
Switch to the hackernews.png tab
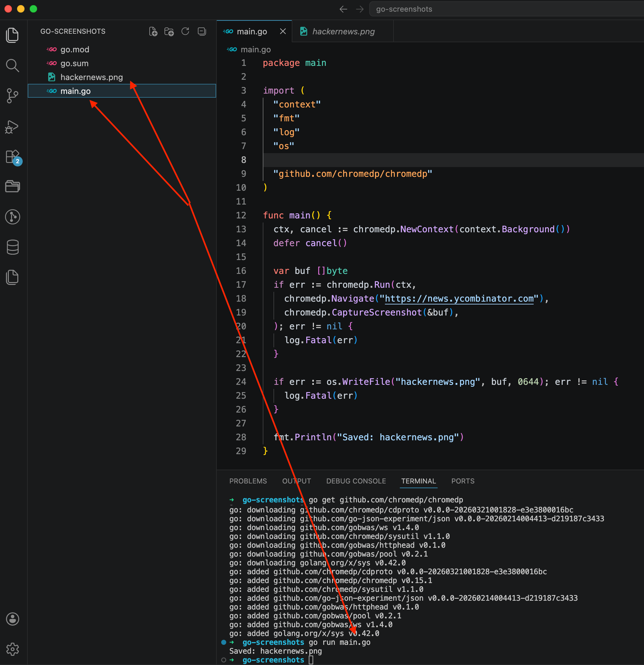coord(343,31)
